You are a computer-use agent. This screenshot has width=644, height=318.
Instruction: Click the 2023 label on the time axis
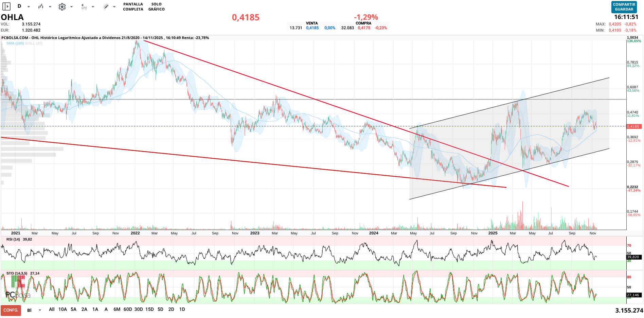point(255,233)
